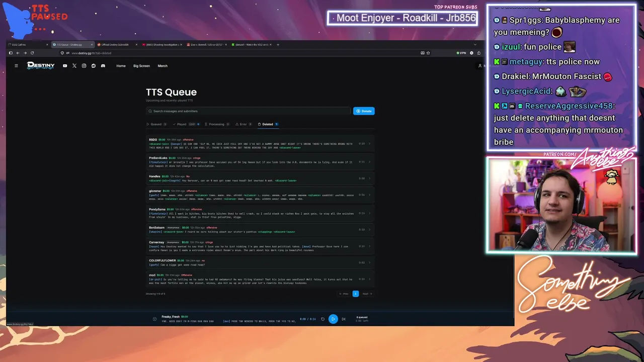Click the Destiny logo

(41, 66)
